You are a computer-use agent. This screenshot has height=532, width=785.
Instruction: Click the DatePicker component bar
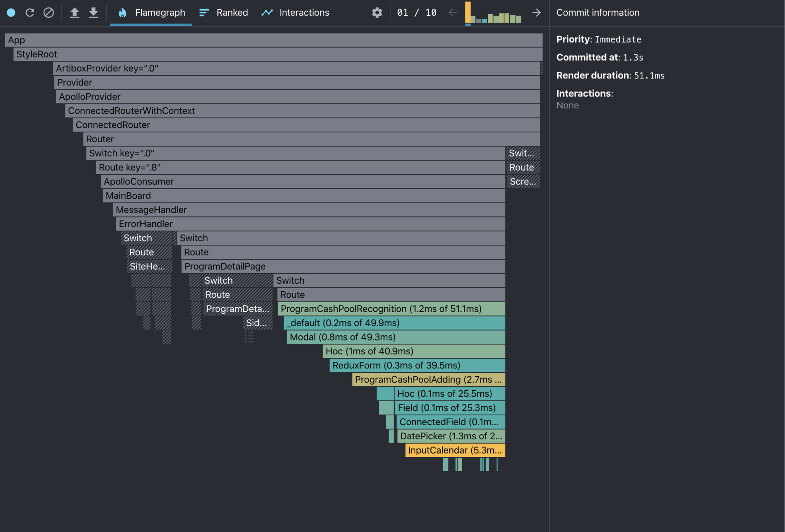pos(451,436)
